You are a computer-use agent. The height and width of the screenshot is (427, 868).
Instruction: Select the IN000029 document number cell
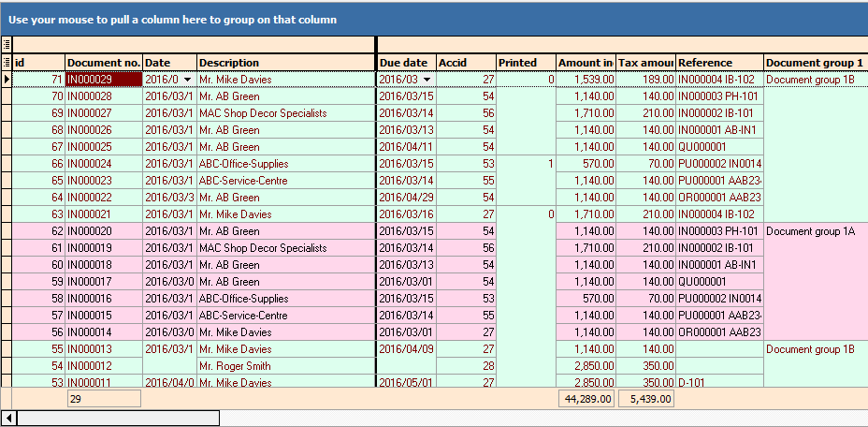pos(103,80)
